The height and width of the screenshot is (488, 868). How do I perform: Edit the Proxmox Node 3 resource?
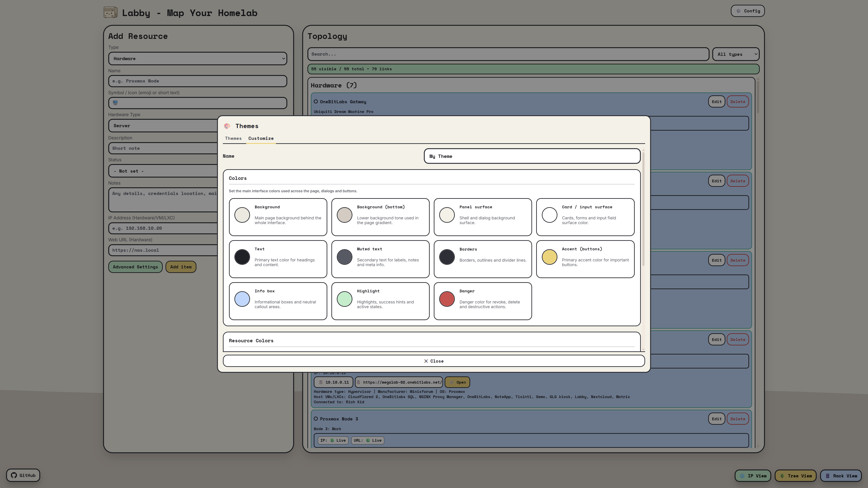tap(716, 419)
